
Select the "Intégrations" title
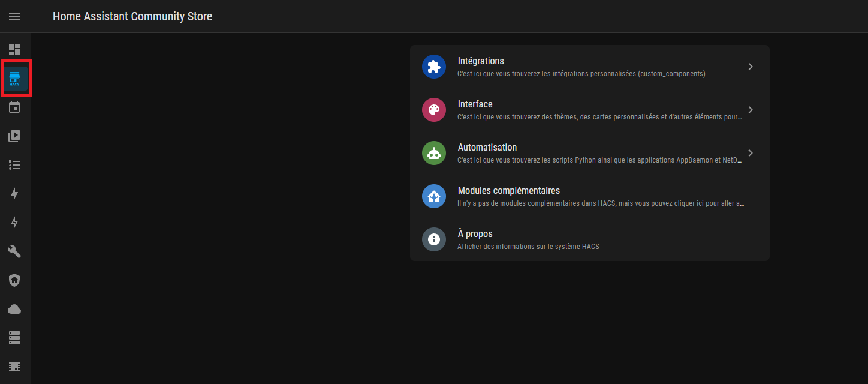click(x=481, y=61)
